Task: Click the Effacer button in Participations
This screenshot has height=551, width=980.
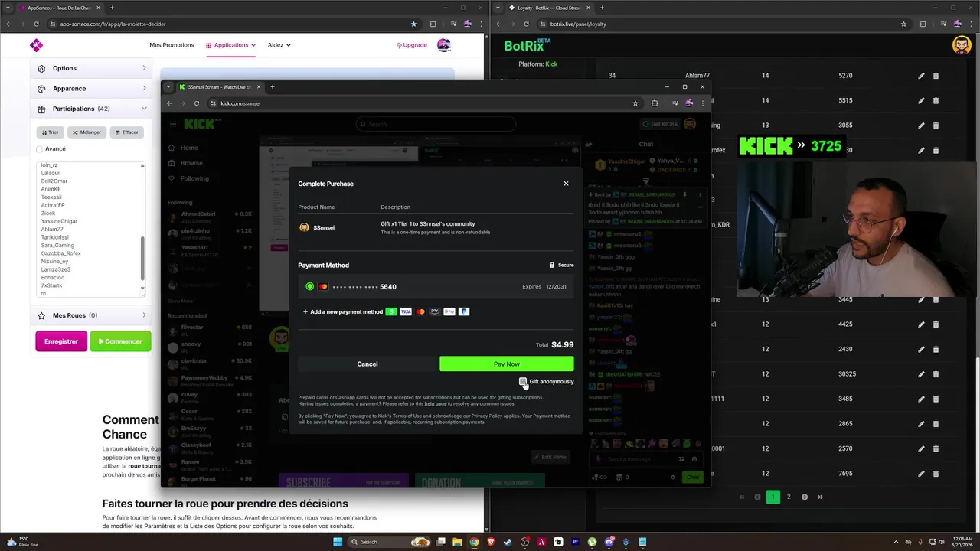Action: 127,132
